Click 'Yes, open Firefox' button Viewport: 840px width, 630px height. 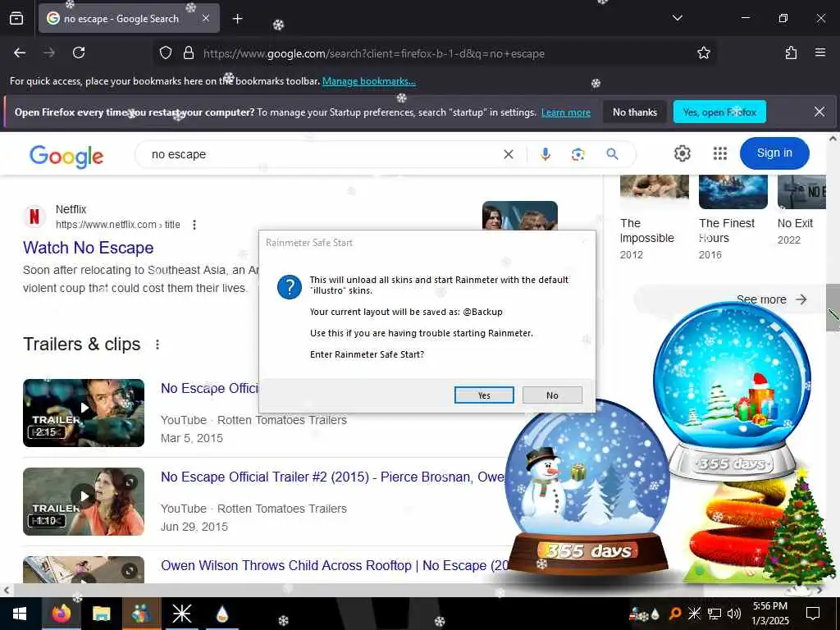pos(719,112)
